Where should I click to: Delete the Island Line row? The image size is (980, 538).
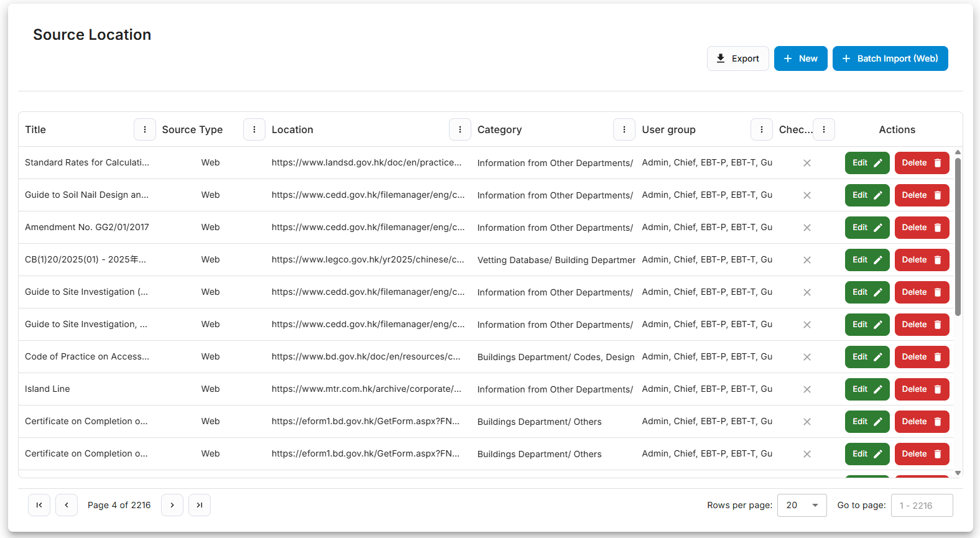click(922, 389)
